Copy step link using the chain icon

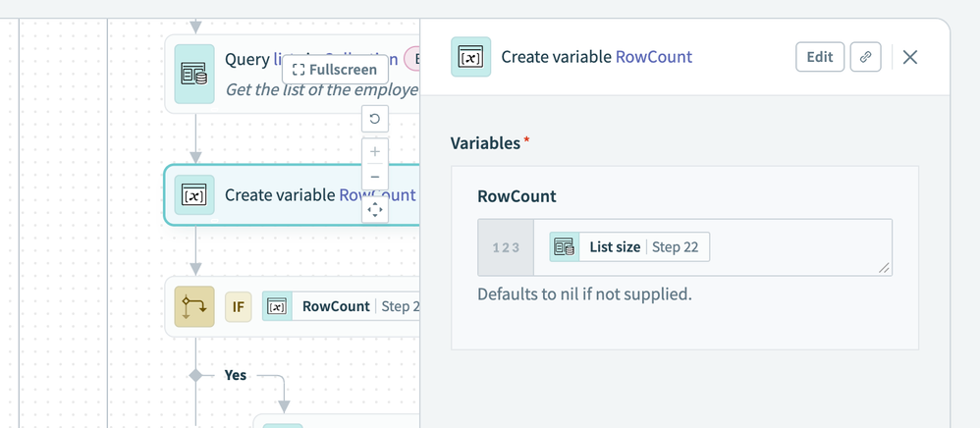point(865,57)
